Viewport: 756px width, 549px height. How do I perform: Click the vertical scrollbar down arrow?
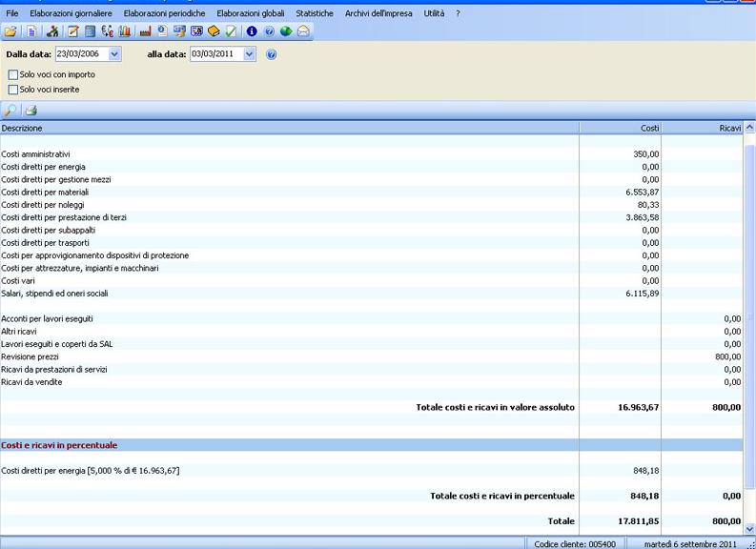[749, 528]
